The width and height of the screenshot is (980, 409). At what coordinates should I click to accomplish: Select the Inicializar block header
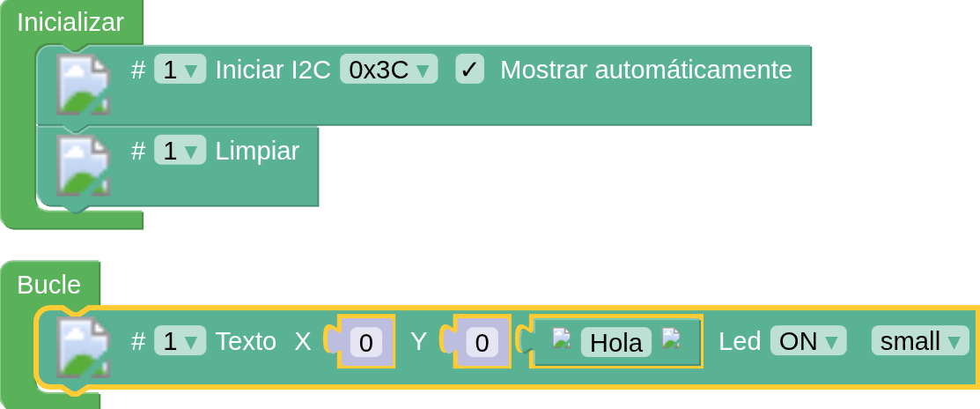point(70,22)
